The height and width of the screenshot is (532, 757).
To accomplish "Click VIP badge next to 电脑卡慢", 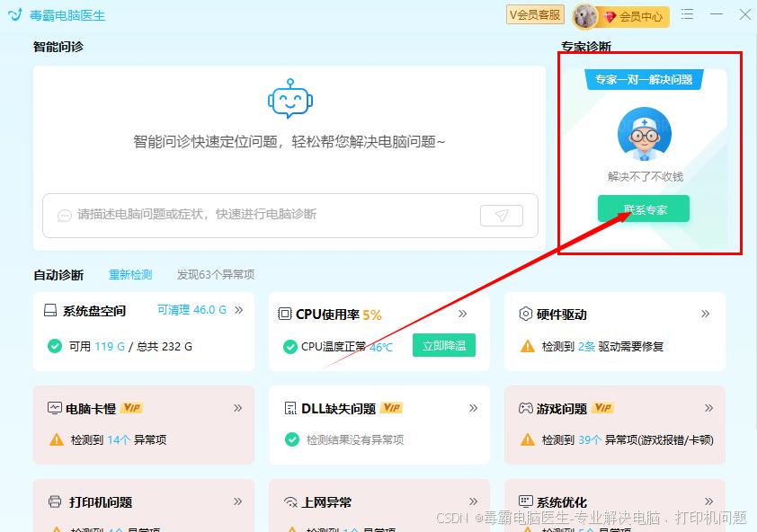I will [x=131, y=408].
